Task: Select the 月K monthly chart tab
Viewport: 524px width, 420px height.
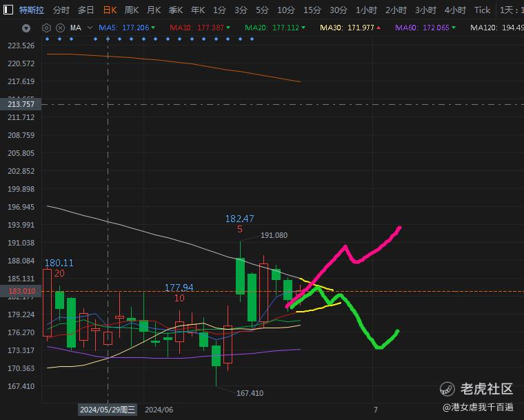Action: pos(153,10)
